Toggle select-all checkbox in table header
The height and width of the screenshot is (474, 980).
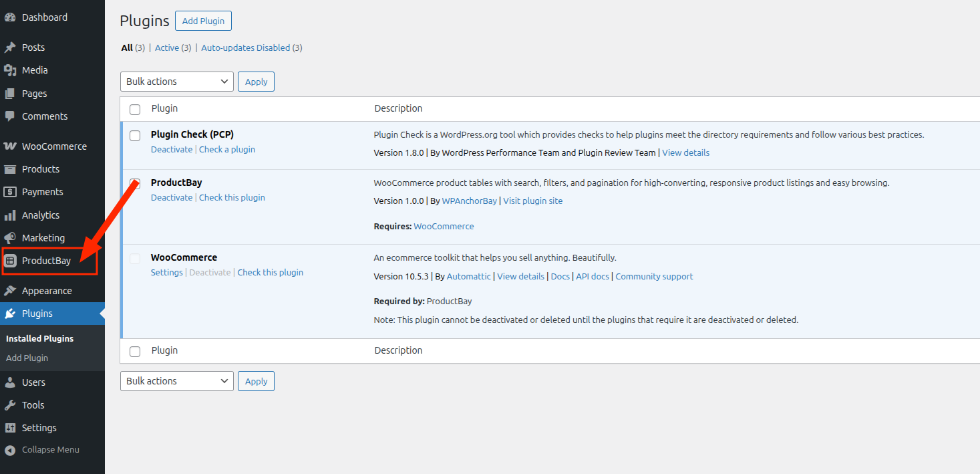pyautogui.click(x=135, y=110)
